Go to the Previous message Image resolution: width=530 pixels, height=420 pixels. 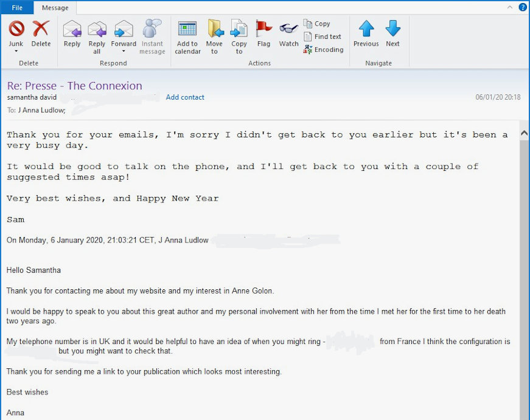pyautogui.click(x=366, y=29)
